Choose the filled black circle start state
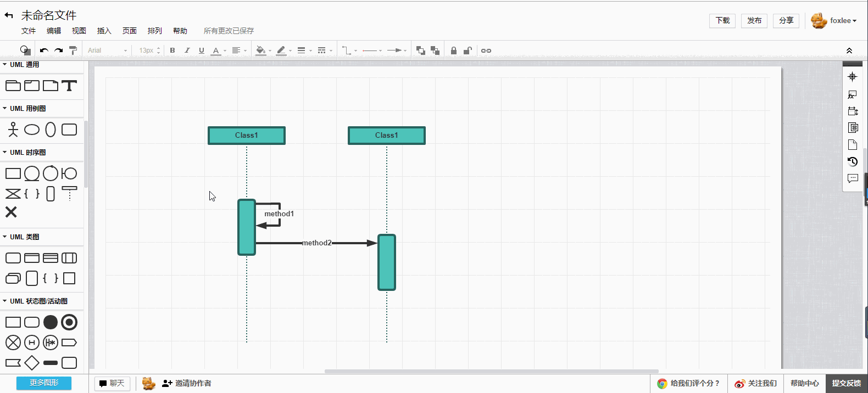 51,322
